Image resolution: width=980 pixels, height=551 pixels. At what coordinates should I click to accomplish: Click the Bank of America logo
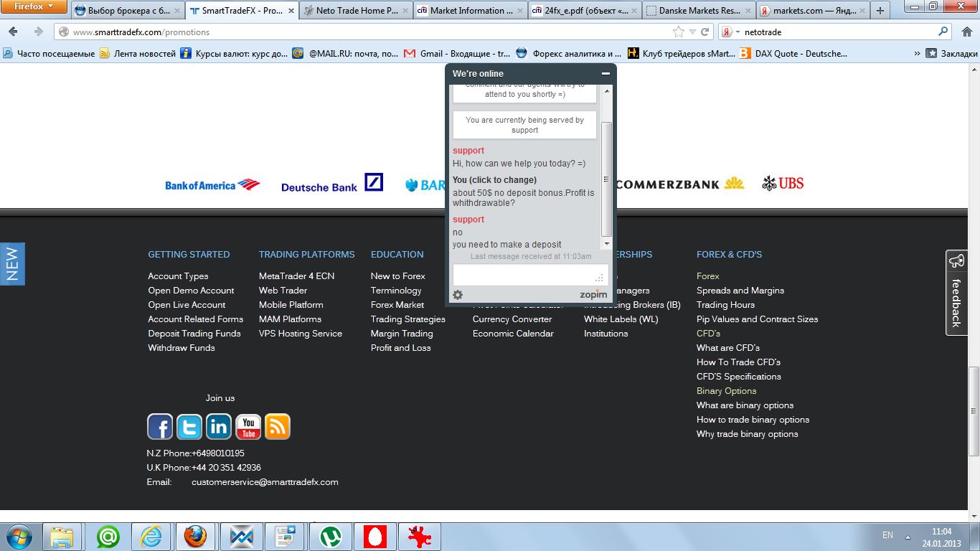coord(212,185)
